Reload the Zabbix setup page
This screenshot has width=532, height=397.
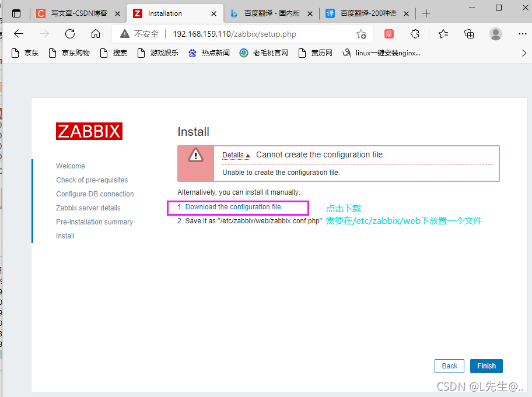[x=70, y=34]
